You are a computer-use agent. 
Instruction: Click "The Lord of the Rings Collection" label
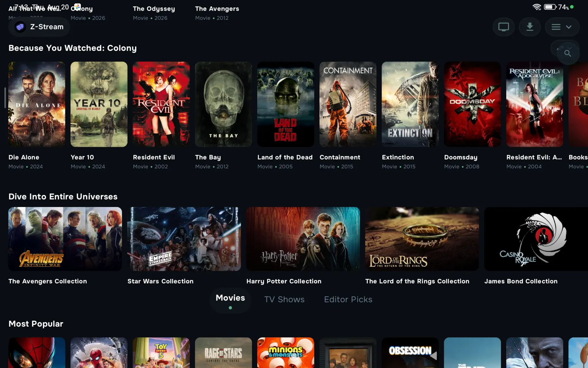(417, 281)
